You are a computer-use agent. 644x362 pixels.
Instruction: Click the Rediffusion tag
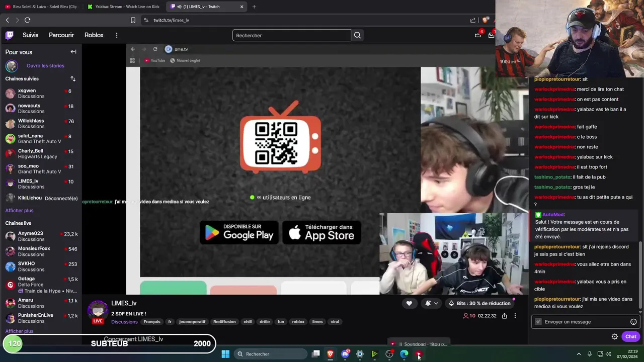[224, 322]
